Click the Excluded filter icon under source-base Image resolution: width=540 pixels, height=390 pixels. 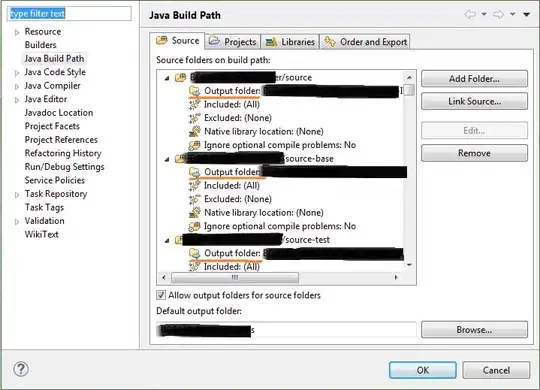pos(195,199)
